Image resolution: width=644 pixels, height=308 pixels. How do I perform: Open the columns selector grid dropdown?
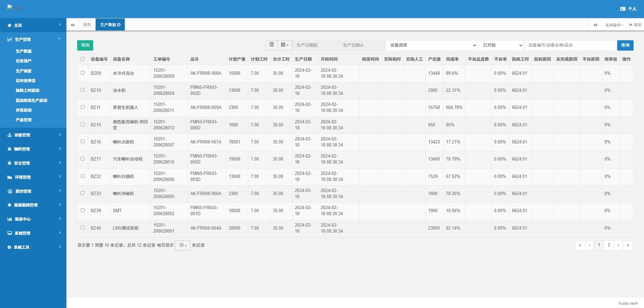point(285,45)
